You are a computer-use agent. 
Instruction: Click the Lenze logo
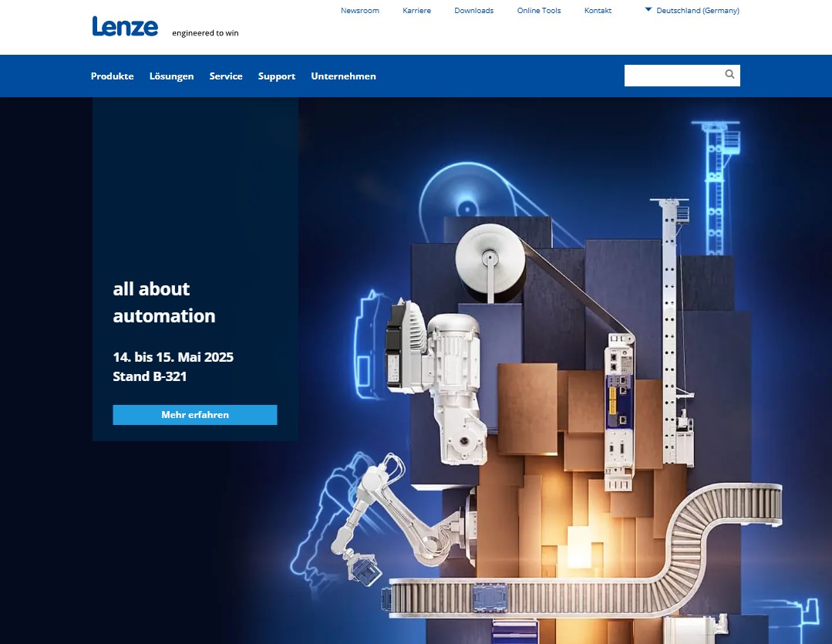[125, 27]
